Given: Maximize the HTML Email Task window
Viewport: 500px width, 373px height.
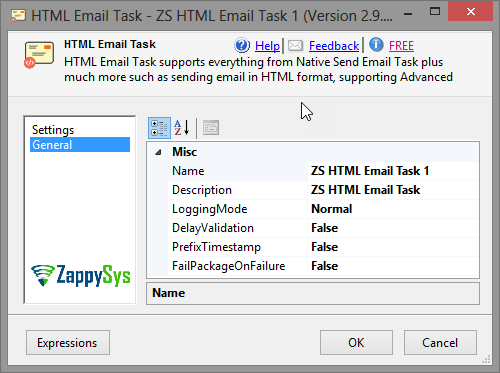Looking at the screenshot, I should coord(435,12).
